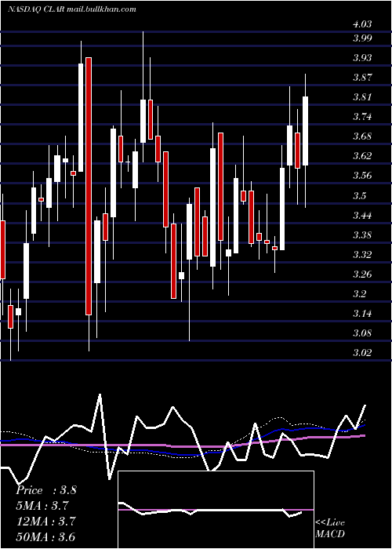Image resolution: width=392 pixels, height=549 pixels.
Task: Click the 3.93 price axis label
Action: (x=362, y=58)
